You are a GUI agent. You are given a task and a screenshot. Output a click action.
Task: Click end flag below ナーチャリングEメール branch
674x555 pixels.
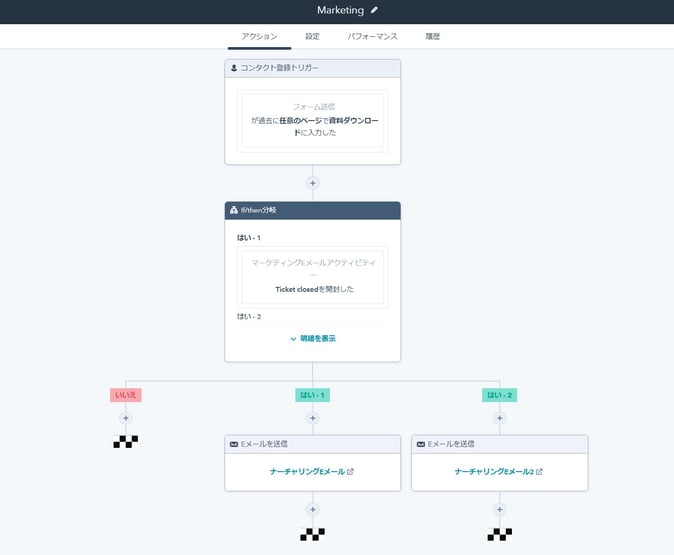click(312, 534)
